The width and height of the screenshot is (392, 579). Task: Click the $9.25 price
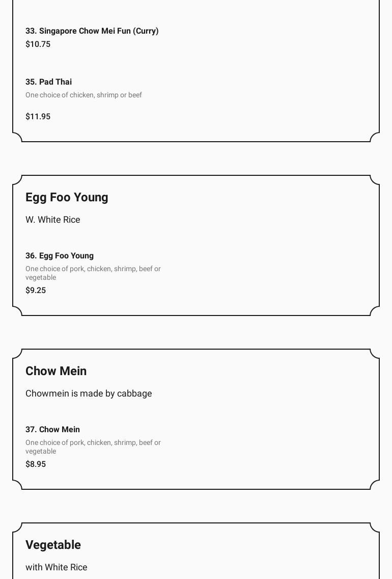click(x=36, y=291)
